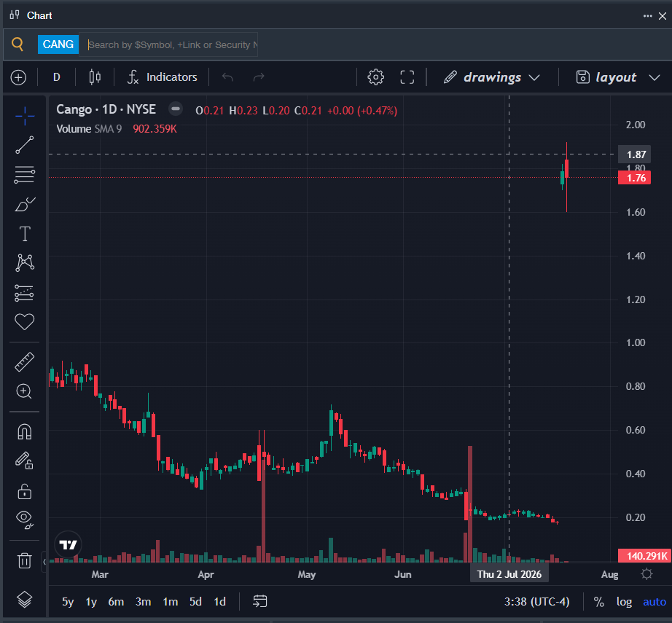
Task: Toggle auto scale mode
Action: pos(655,602)
